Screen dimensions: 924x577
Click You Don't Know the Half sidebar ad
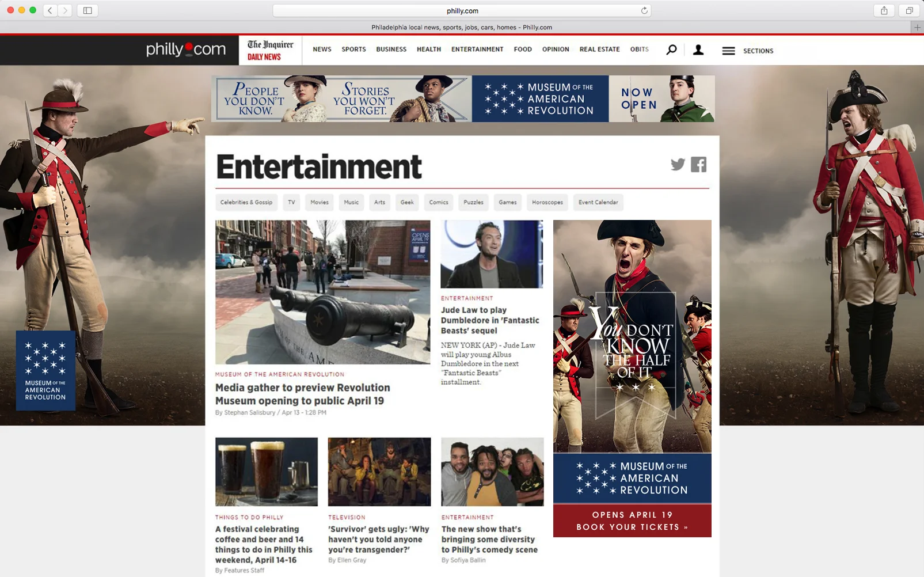[x=632, y=336]
